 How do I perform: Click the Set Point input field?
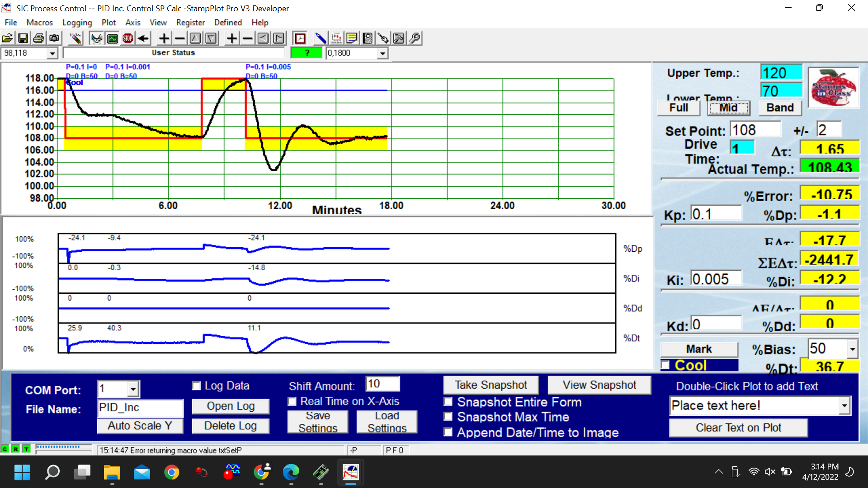click(755, 130)
